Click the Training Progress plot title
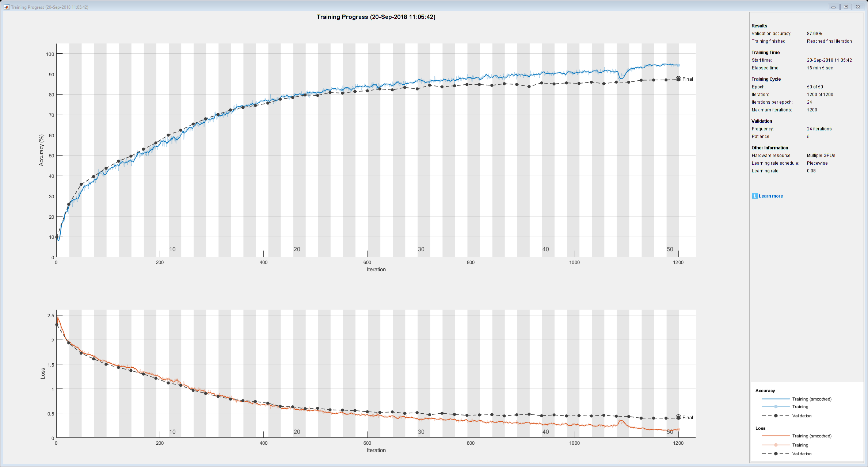 coord(376,17)
